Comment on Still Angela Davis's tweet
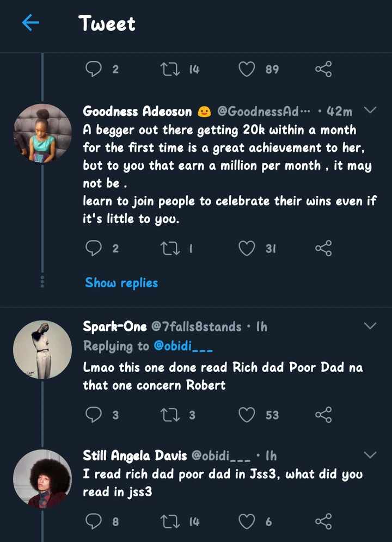 point(94,522)
